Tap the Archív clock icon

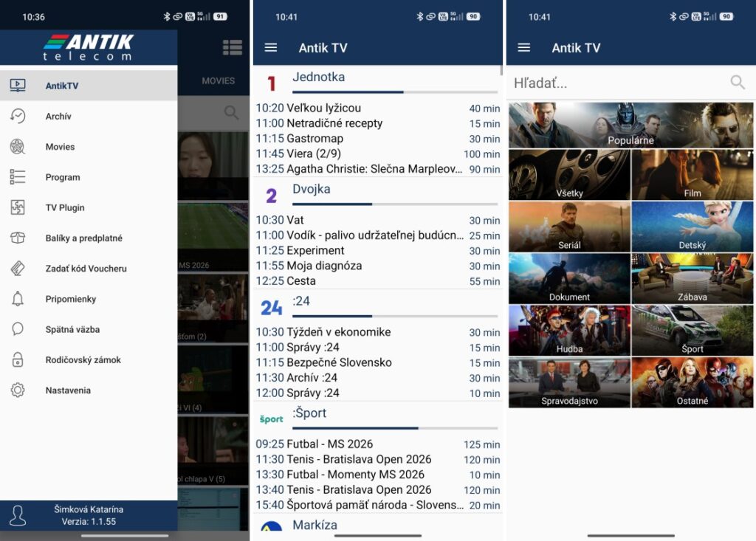pyautogui.click(x=18, y=116)
